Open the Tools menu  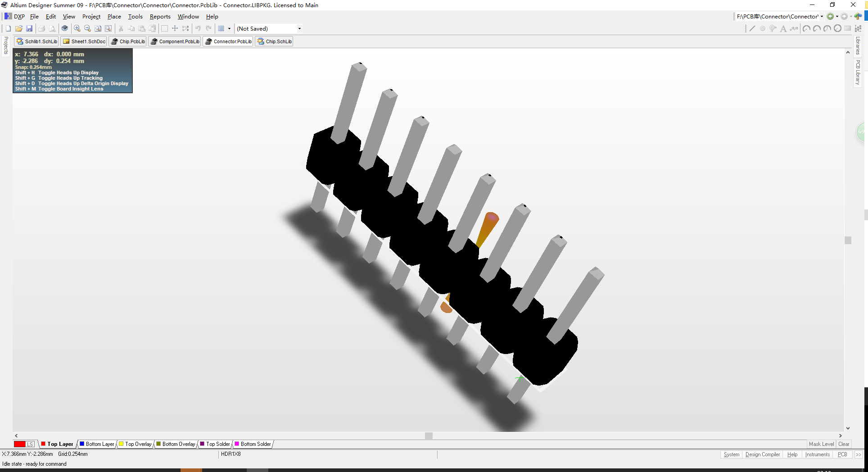(x=136, y=17)
